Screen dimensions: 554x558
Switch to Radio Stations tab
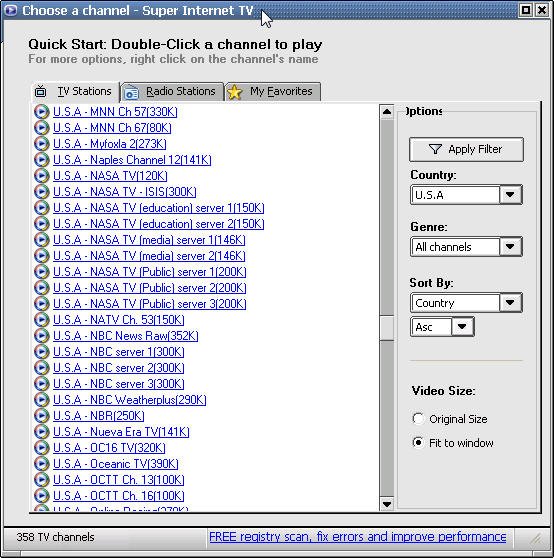[x=172, y=92]
